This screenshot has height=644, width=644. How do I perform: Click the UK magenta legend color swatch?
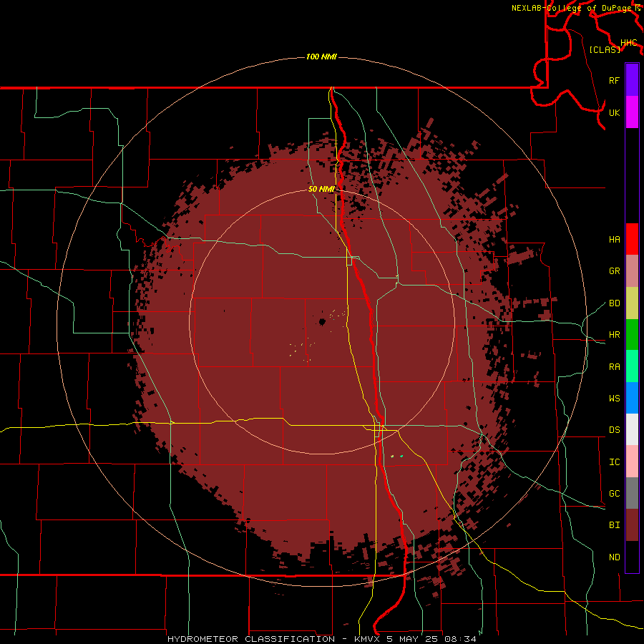(632, 112)
